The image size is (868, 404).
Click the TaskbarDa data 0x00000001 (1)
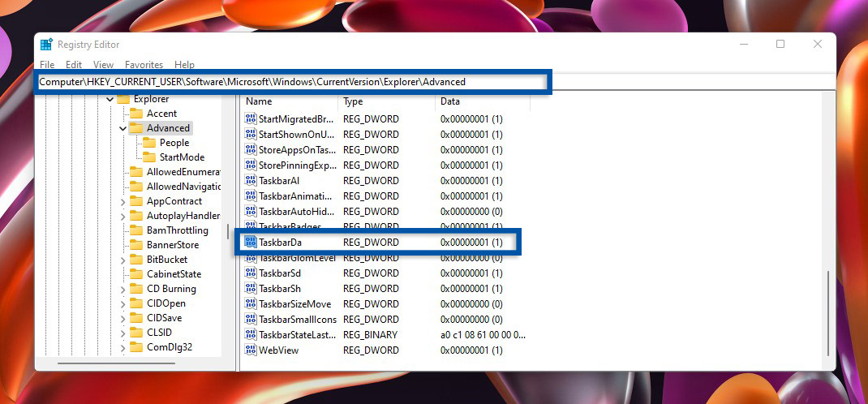click(471, 243)
